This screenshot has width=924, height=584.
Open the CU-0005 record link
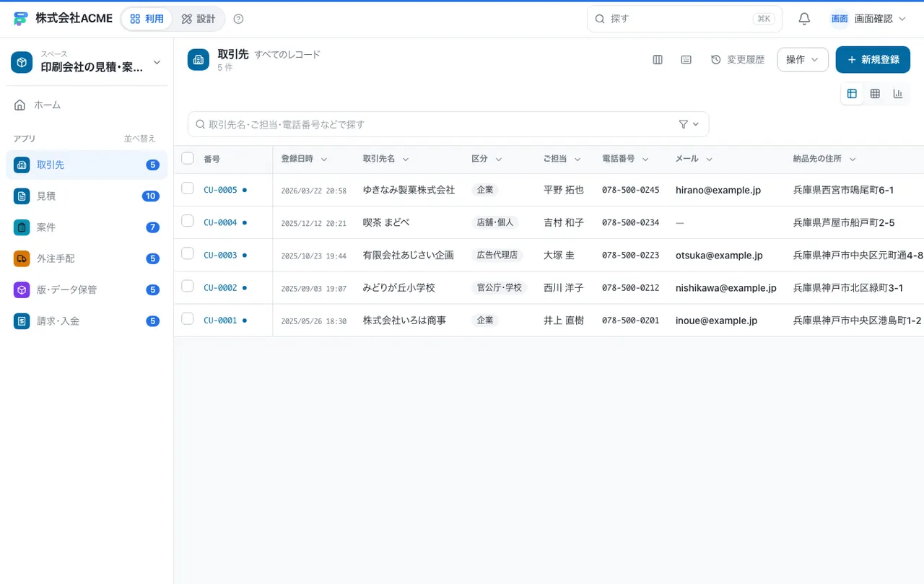[220, 191]
